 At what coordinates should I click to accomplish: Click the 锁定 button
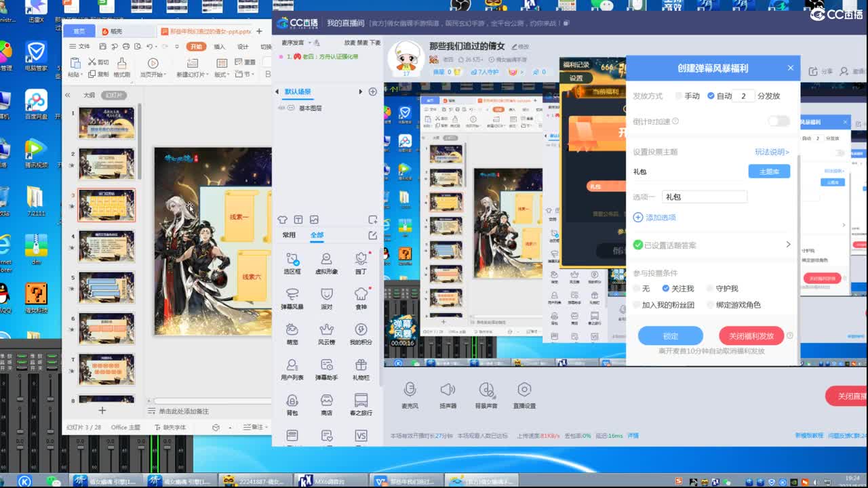671,336
